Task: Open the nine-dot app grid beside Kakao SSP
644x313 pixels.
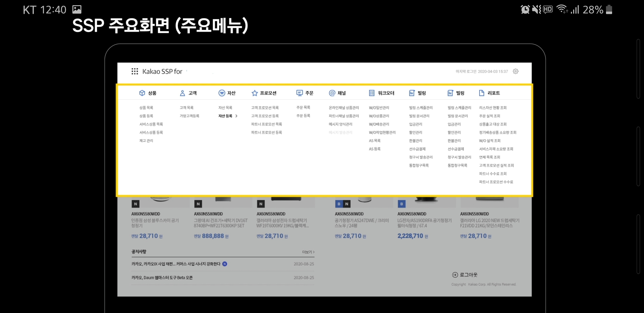Action: click(135, 71)
